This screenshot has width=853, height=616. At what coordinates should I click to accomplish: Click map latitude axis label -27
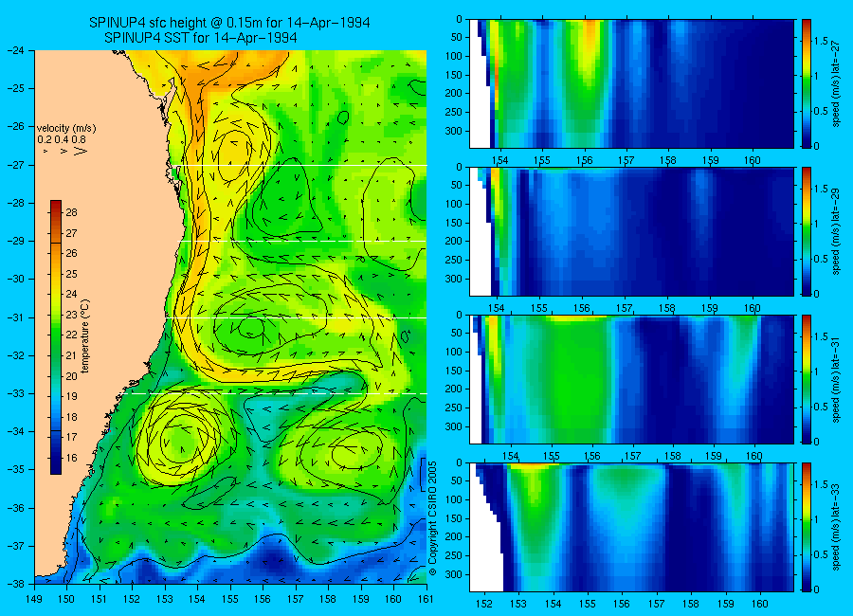pos(15,165)
